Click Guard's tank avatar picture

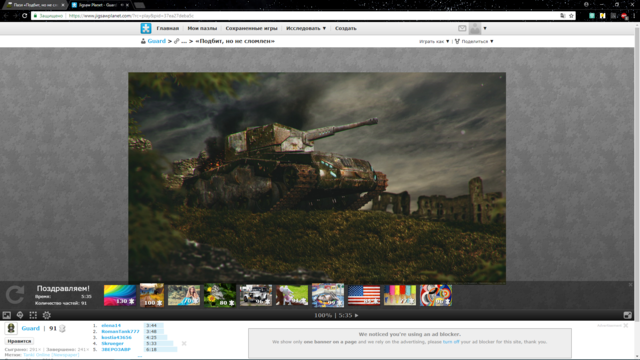tap(11, 328)
